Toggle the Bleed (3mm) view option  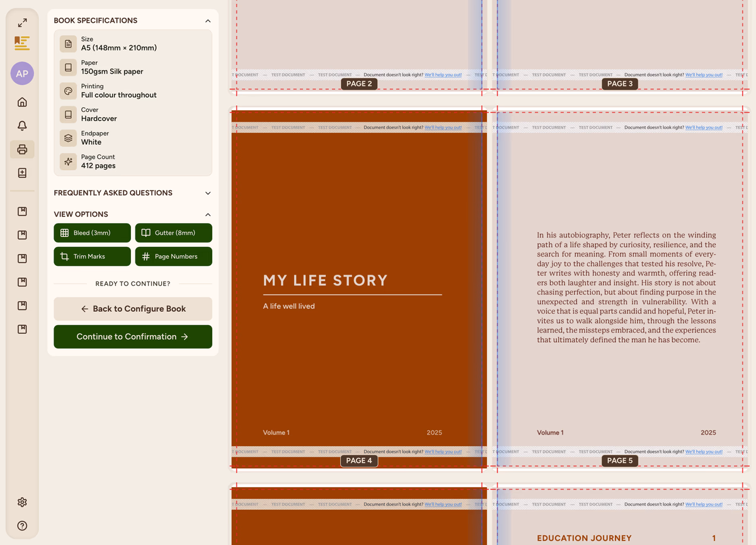pos(93,233)
